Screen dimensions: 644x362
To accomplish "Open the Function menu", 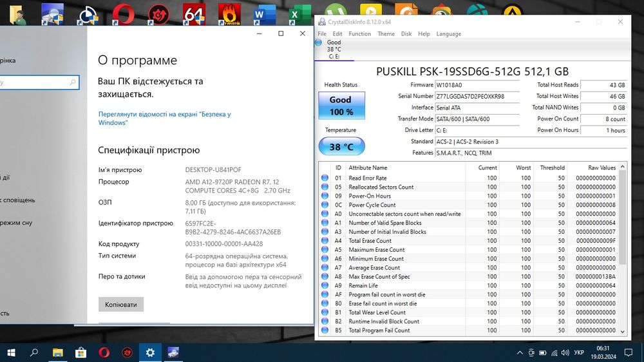I will click(360, 33).
